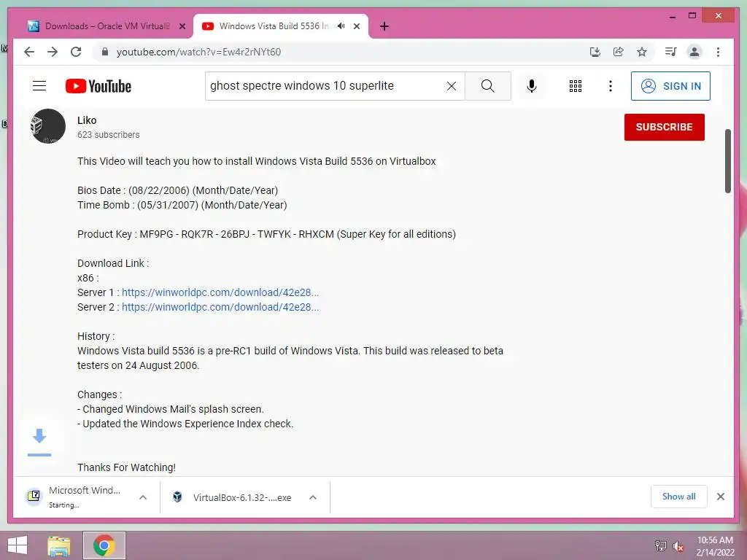This screenshot has height=560, width=747.
Task: Bookmark this page with the star
Action: click(642, 52)
